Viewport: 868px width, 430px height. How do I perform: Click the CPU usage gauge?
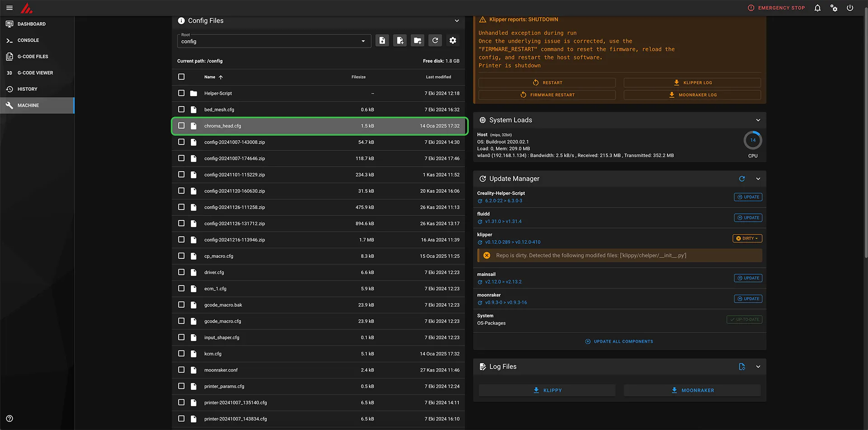[753, 140]
